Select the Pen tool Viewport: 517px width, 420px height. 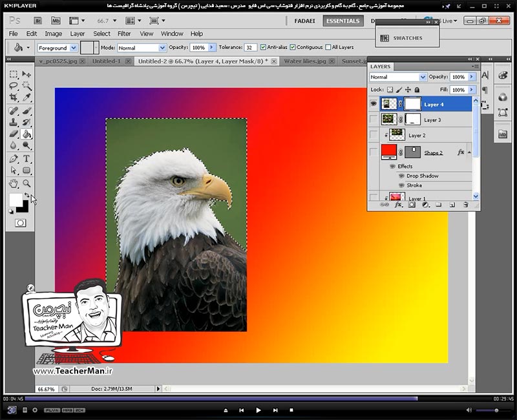coord(14,158)
